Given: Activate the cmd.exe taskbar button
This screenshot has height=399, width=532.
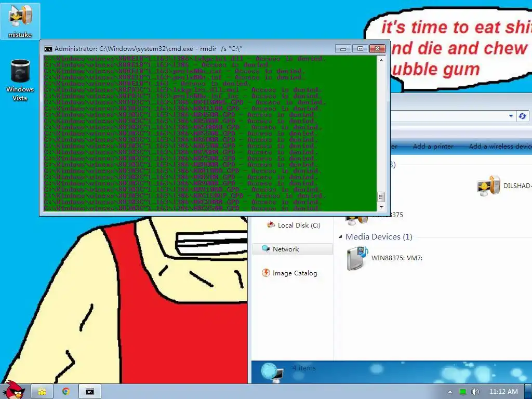Looking at the screenshot, I should (x=89, y=392).
